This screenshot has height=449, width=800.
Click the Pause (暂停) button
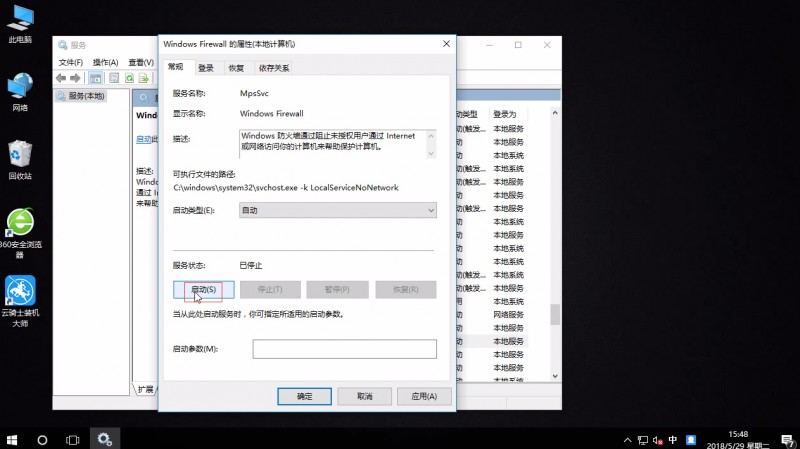pyautogui.click(x=337, y=289)
